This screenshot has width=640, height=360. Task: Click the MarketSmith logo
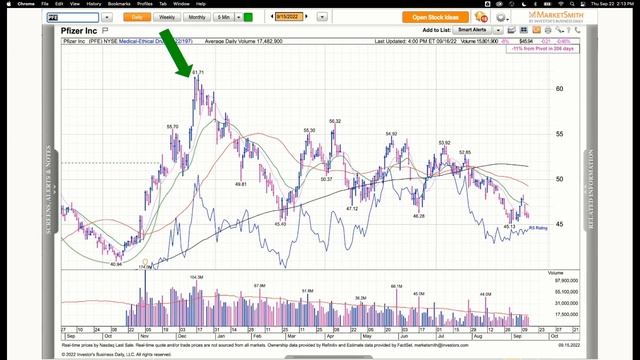(x=556, y=16)
